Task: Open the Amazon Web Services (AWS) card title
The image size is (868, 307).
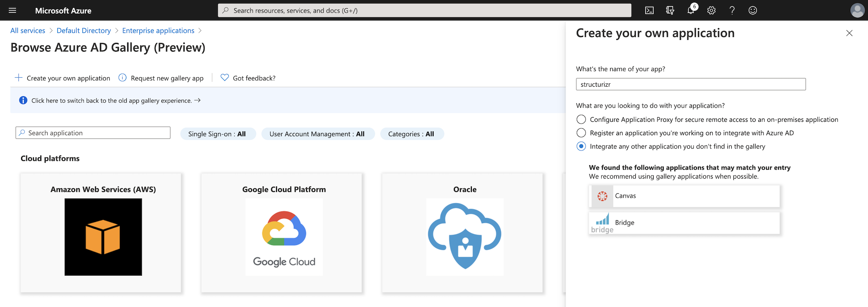Action: click(x=103, y=189)
